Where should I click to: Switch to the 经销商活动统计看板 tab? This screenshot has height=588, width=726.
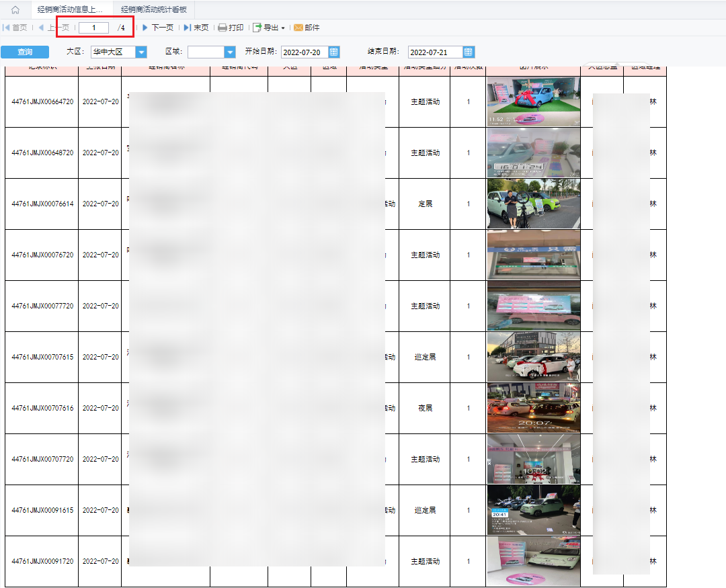(154, 10)
